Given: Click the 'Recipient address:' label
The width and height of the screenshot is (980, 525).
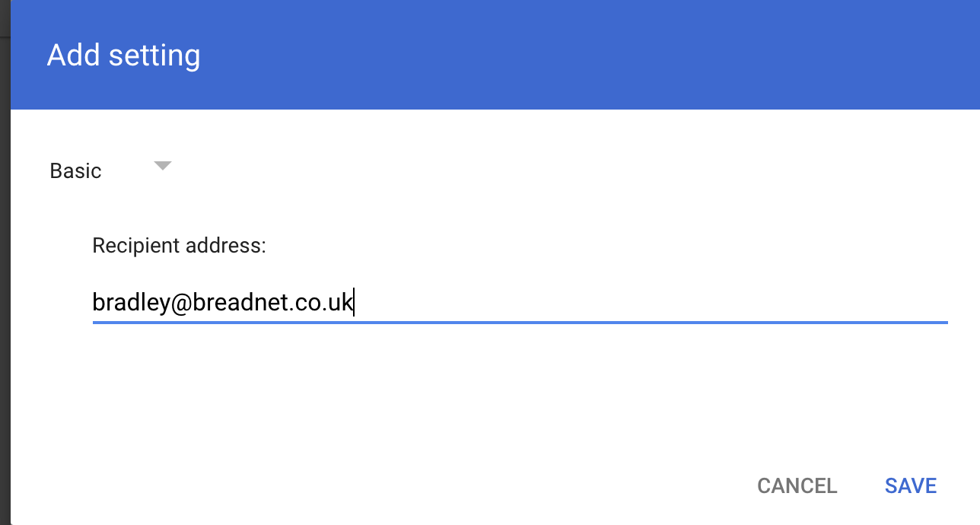Looking at the screenshot, I should coord(179,246).
